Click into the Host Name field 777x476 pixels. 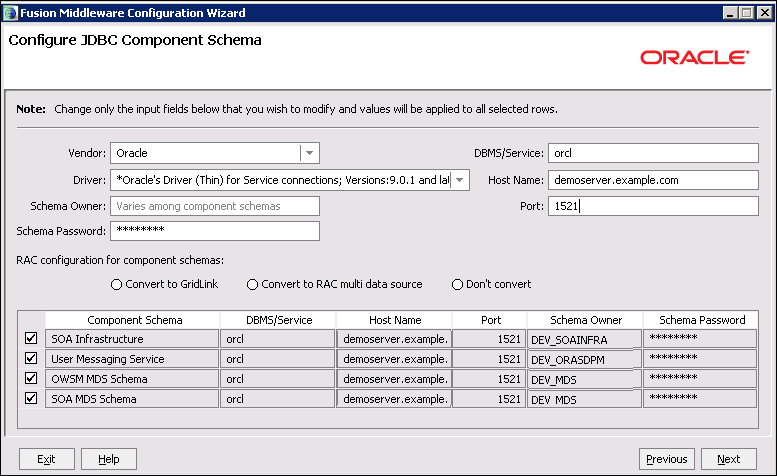tap(653, 180)
